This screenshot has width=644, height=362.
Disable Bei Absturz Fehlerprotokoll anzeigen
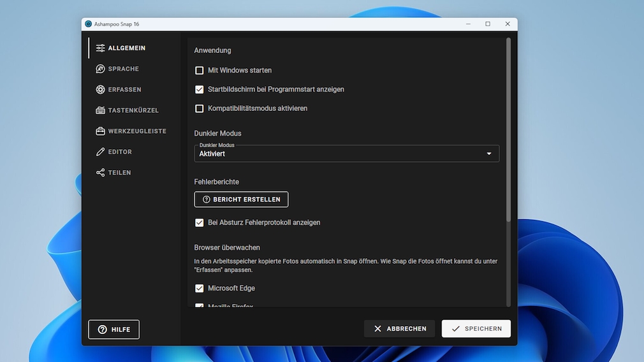click(200, 222)
